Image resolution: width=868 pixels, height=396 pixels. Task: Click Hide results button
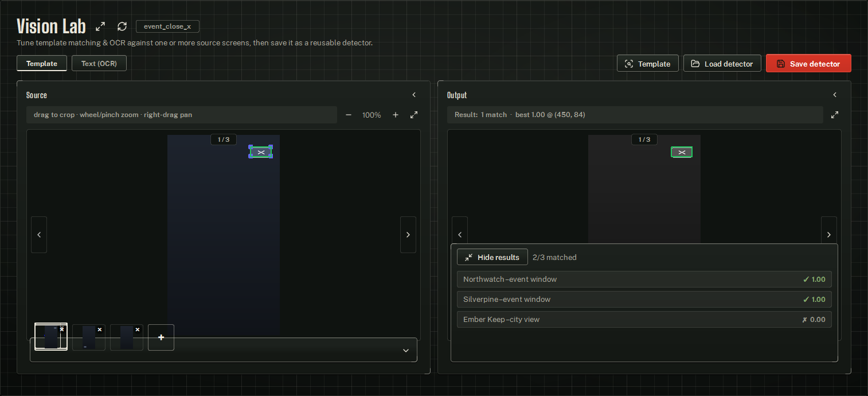pyautogui.click(x=492, y=257)
